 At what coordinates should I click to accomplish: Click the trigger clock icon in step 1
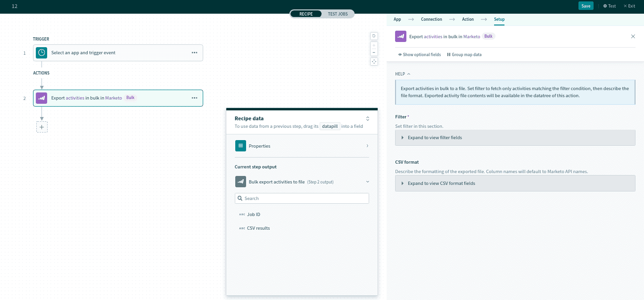coord(41,53)
